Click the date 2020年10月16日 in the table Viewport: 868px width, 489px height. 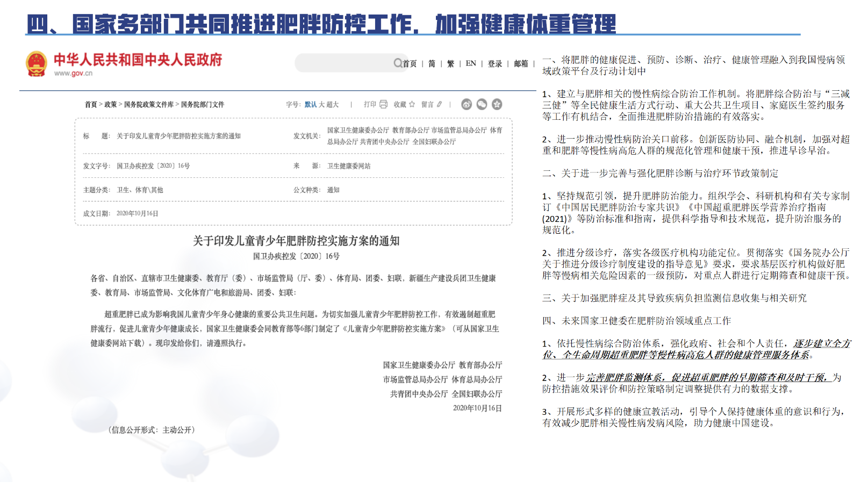point(138,213)
